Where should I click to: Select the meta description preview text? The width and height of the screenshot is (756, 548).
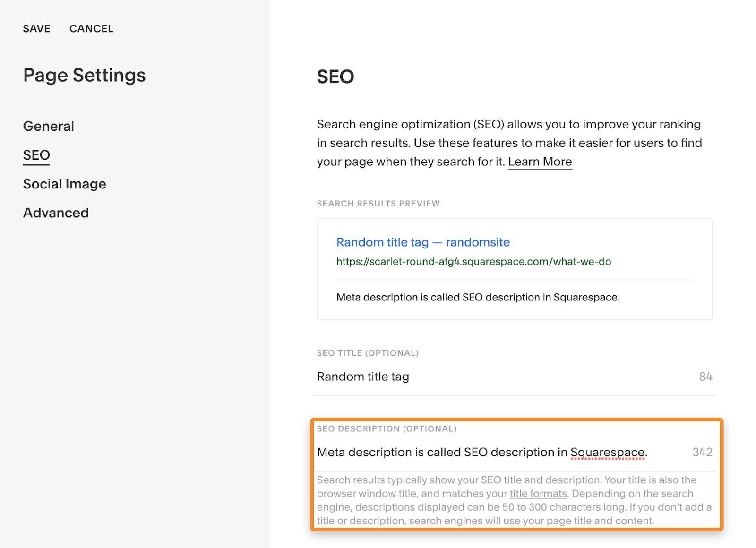(x=477, y=297)
